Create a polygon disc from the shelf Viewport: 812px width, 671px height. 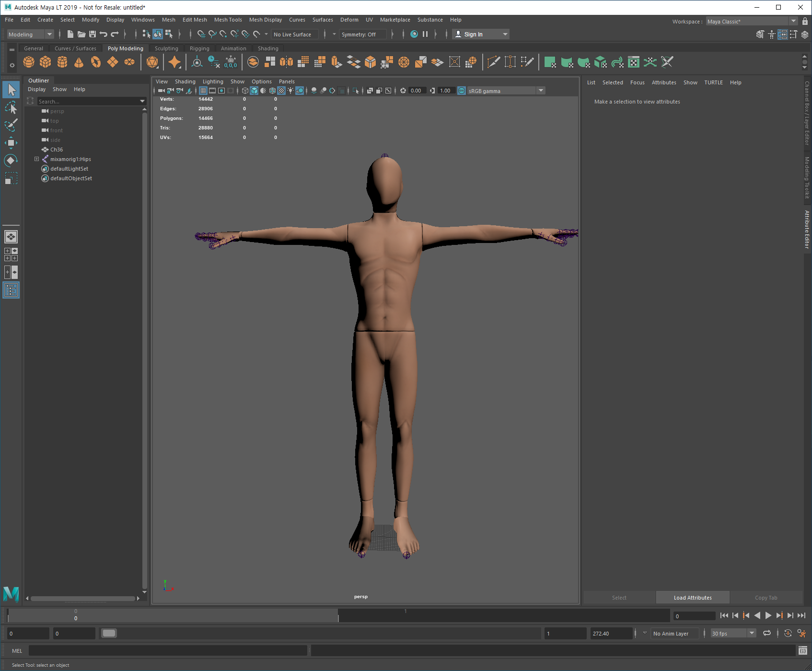point(129,62)
